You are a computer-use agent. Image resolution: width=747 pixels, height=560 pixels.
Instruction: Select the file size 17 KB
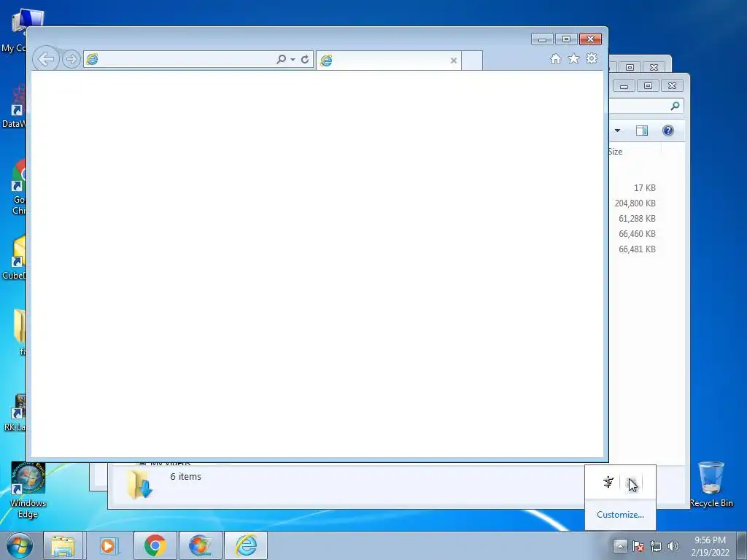(645, 188)
